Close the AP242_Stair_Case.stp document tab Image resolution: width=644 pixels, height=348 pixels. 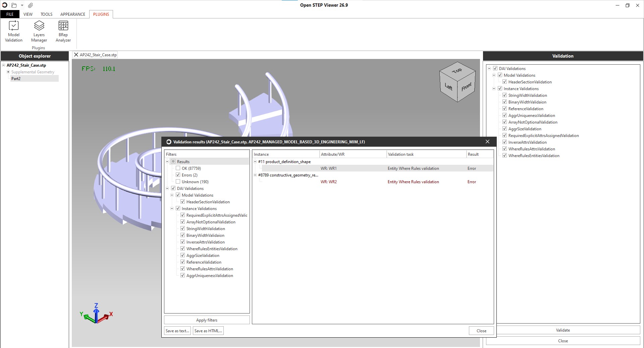coord(76,55)
